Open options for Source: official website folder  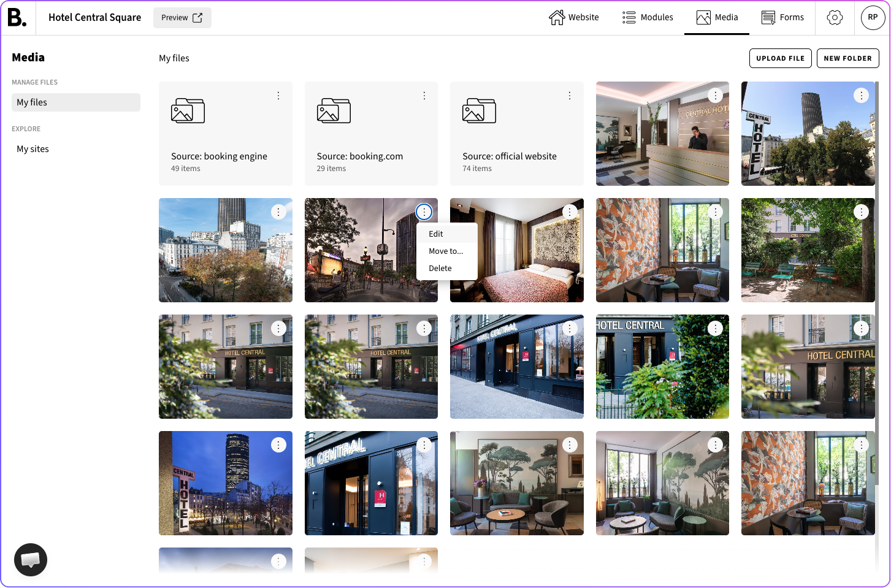tap(570, 96)
